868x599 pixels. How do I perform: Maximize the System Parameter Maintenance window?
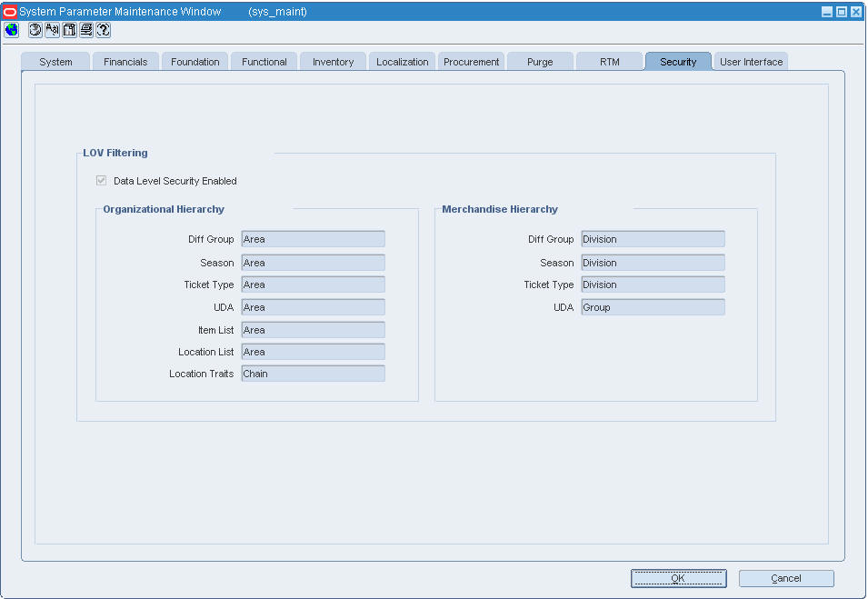pos(842,12)
